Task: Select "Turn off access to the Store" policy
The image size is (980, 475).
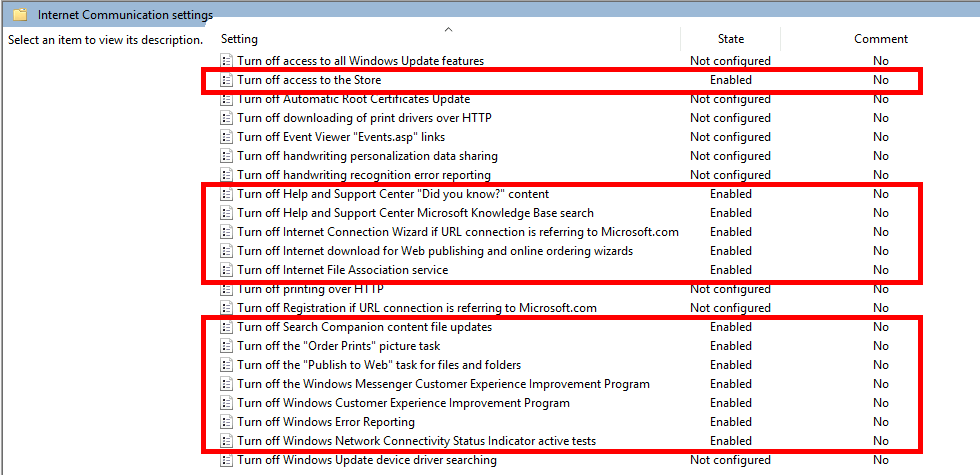Action: click(x=309, y=80)
